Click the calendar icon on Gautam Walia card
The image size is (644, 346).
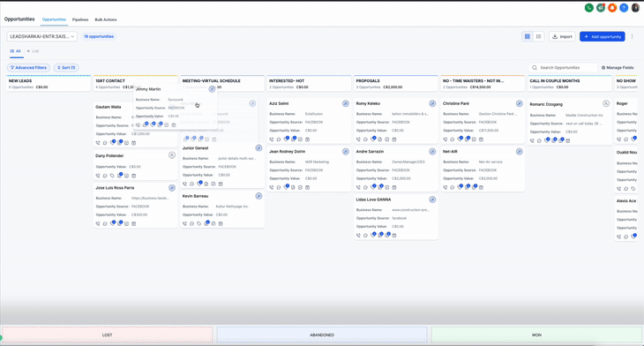[x=133, y=143]
